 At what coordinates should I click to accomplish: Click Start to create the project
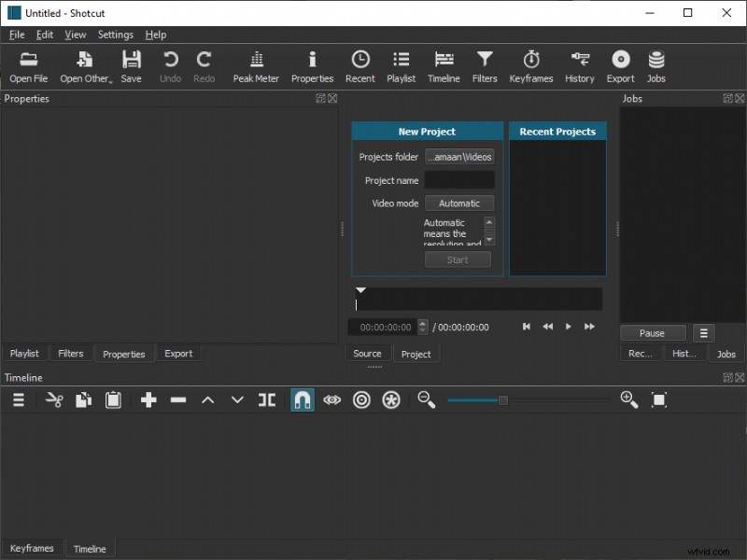click(458, 259)
